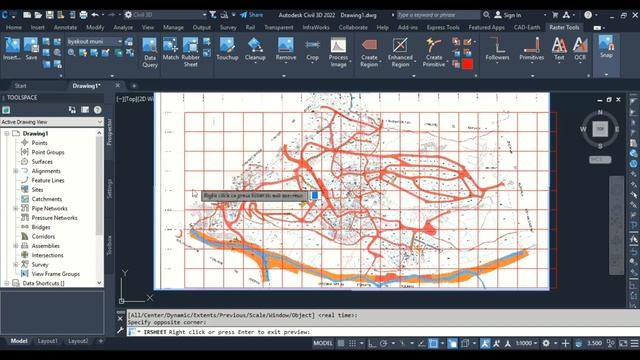Click the OCR tool
Screen dimensions: 640x360
580,49
